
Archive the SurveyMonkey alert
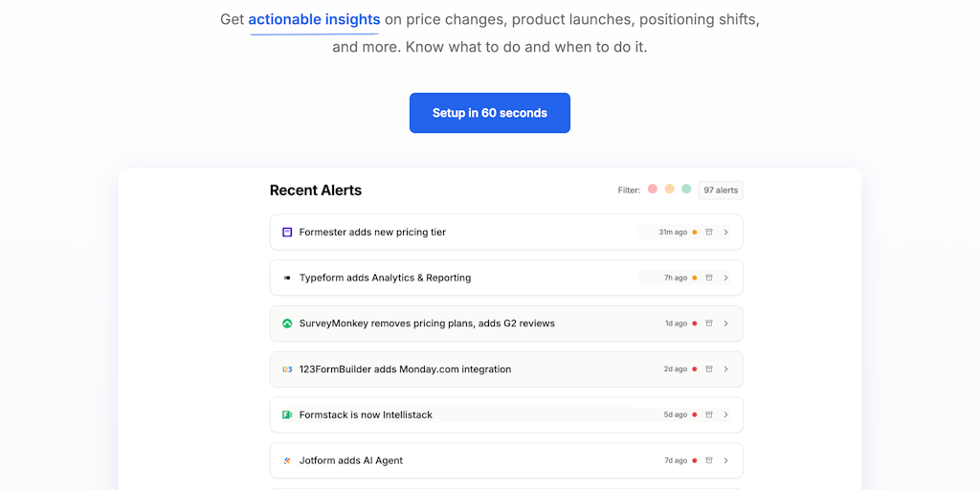coord(709,323)
